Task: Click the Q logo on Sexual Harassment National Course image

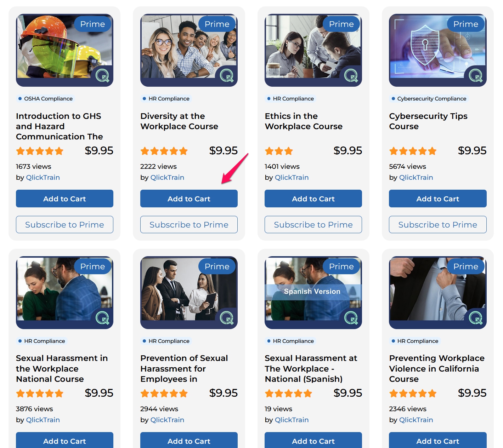Action: [102, 317]
